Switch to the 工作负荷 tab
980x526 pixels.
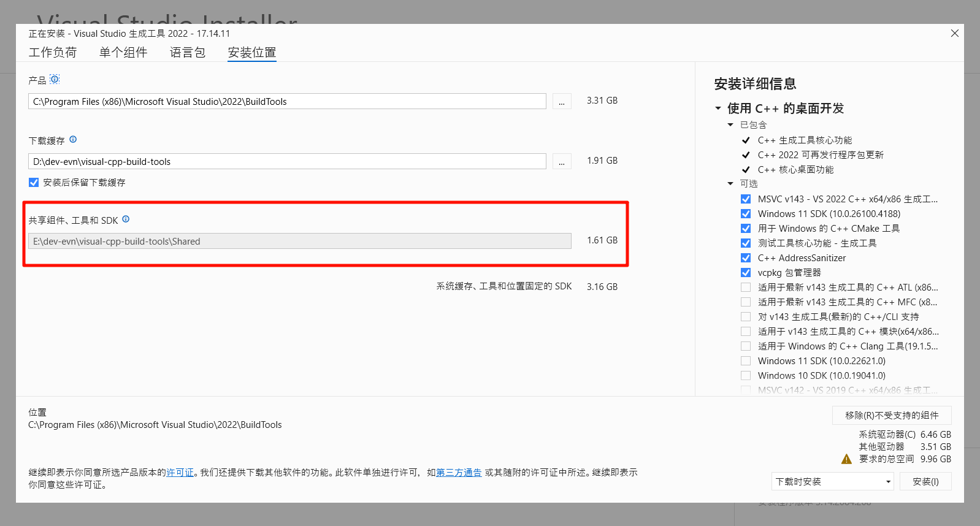tap(53, 52)
